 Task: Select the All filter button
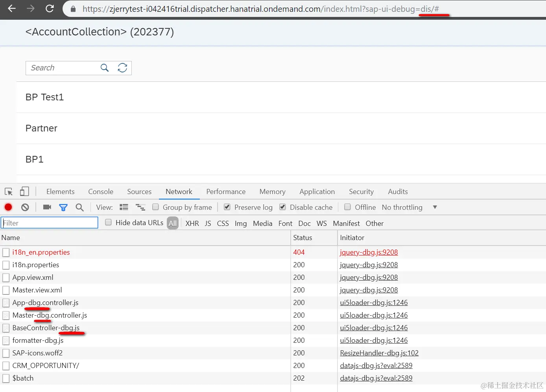[x=173, y=223]
